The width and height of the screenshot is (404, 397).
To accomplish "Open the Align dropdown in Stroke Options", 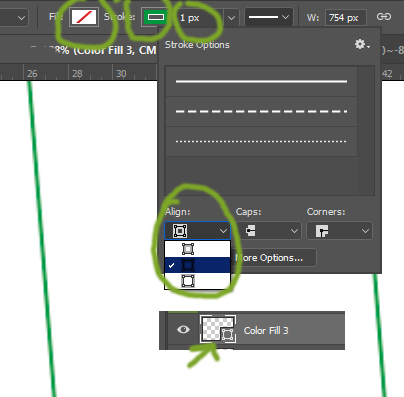I will (197, 231).
